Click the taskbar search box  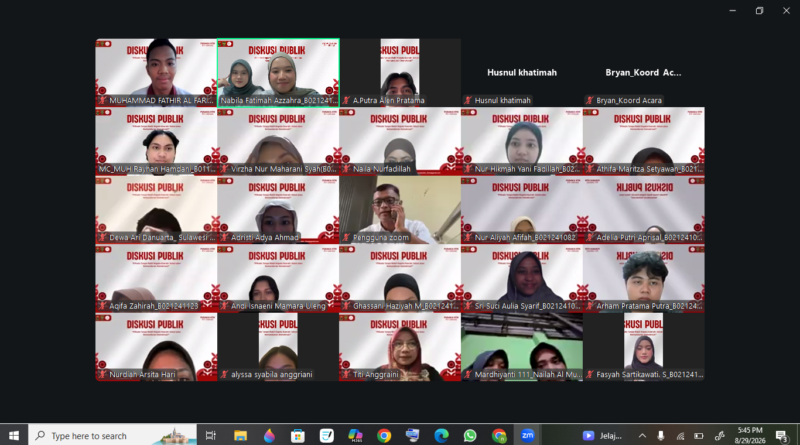coord(113,436)
